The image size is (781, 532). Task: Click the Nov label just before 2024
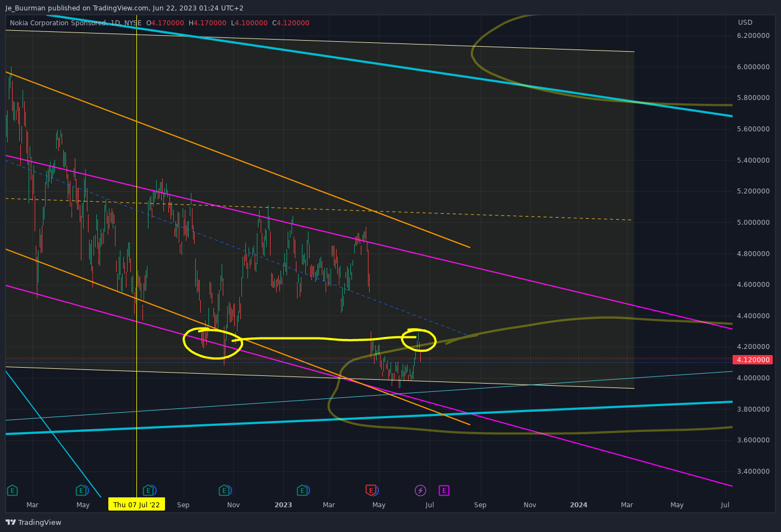click(x=530, y=505)
